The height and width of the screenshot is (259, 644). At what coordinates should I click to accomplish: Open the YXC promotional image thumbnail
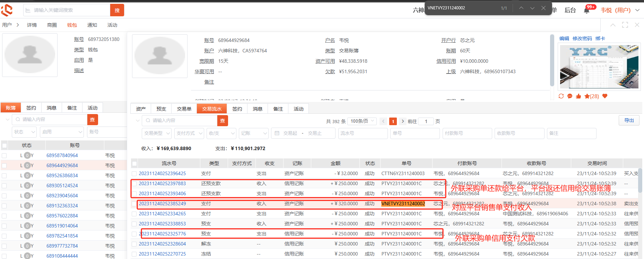point(599,67)
